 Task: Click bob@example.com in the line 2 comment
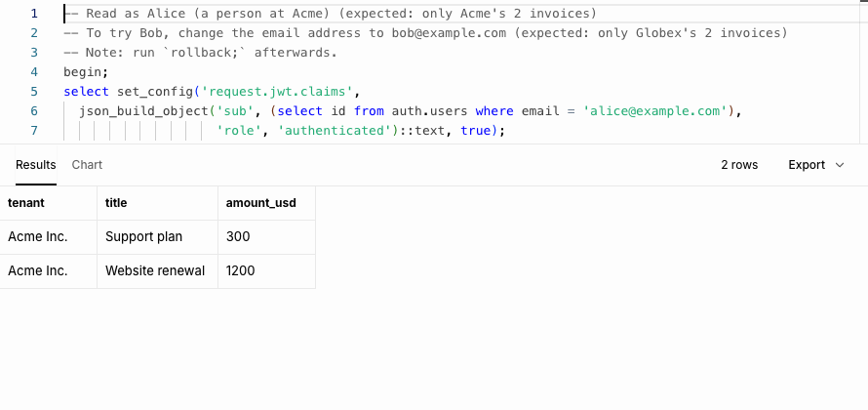[449, 32]
